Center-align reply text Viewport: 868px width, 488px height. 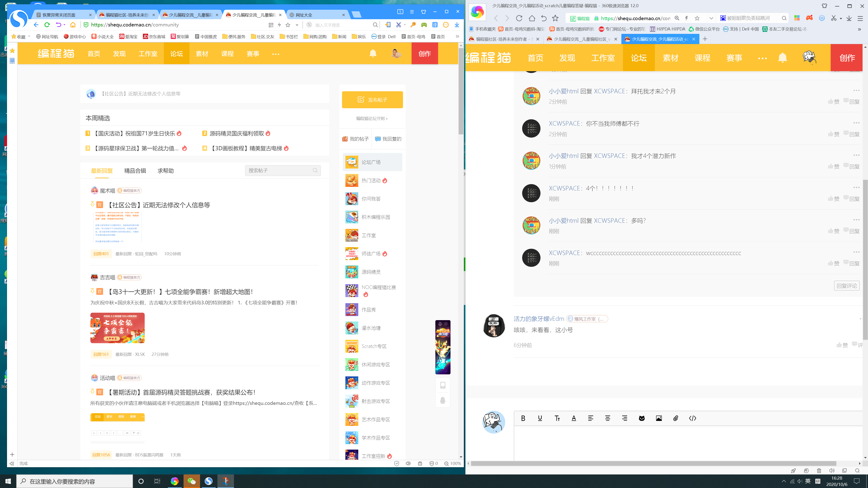pyautogui.click(x=608, y=418)
